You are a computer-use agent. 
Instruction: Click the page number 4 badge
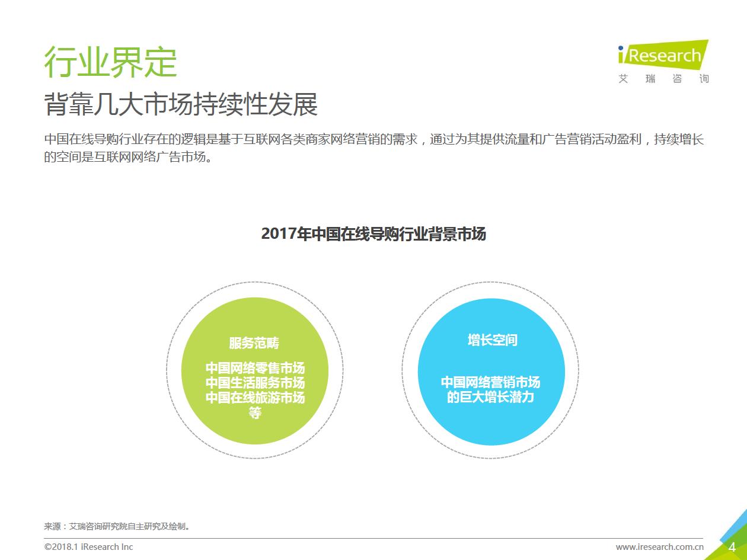click(732, 546)
